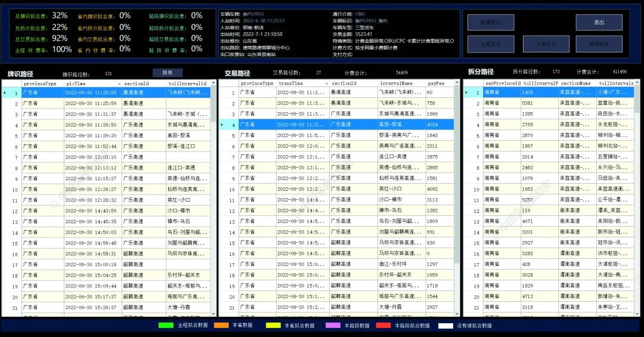Click tollIntervalId header in 牌识路径 table
This screenshot has height=337, width=644.
[x=187, y=84]
